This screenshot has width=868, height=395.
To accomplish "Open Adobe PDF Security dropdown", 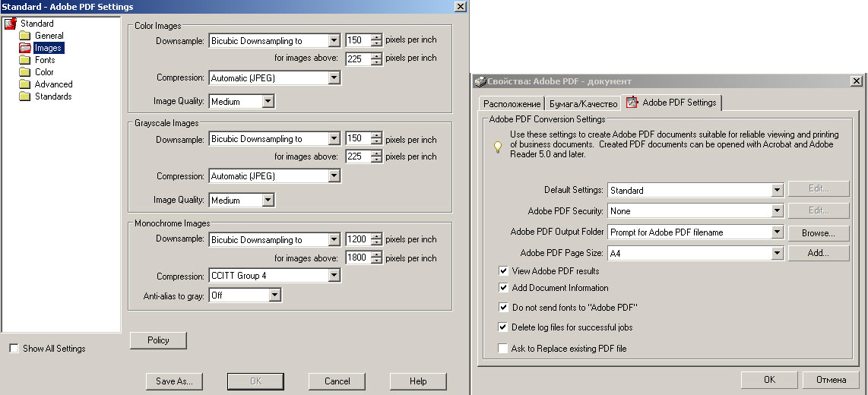I will [x=778, y=210].
